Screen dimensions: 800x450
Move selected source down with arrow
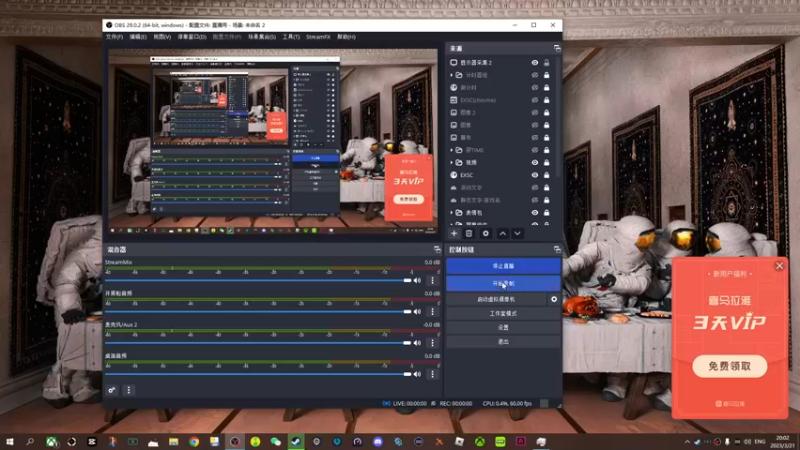coord(517,234)
